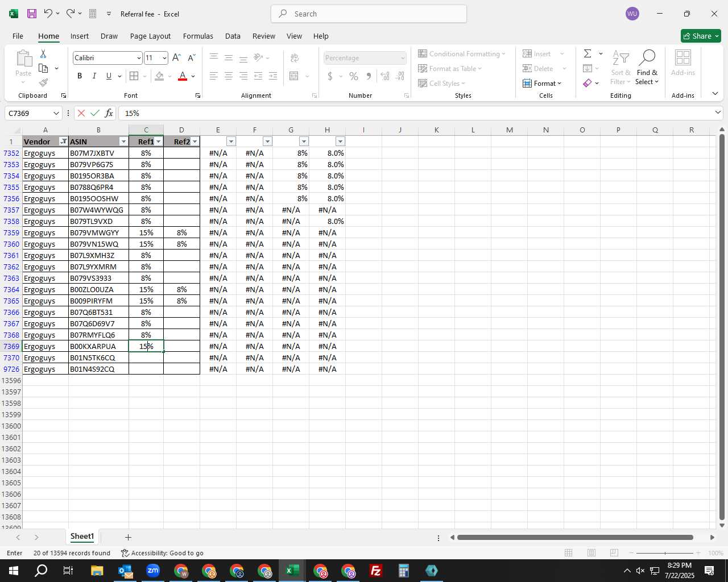Expand the Name Box dropdown

[x=56, y=113]
